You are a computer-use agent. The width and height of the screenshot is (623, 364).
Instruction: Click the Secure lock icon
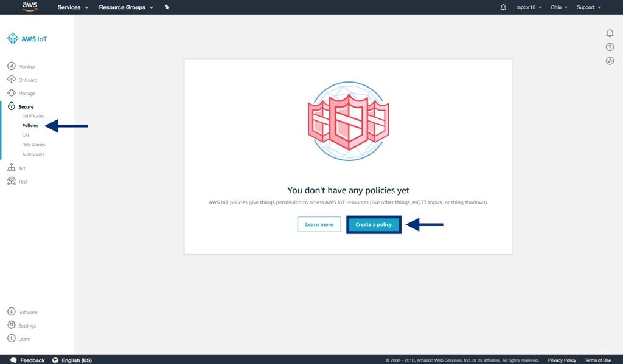coord(12,106)
